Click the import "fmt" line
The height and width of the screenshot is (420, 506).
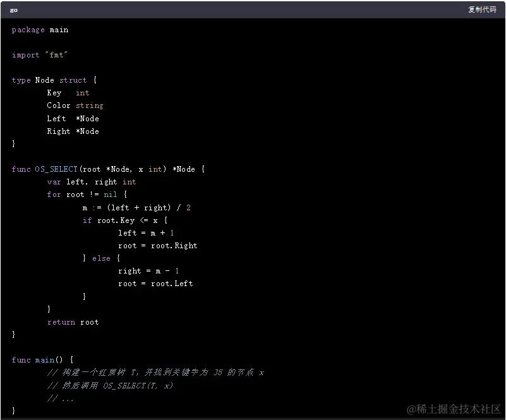(x=40, y=55)
